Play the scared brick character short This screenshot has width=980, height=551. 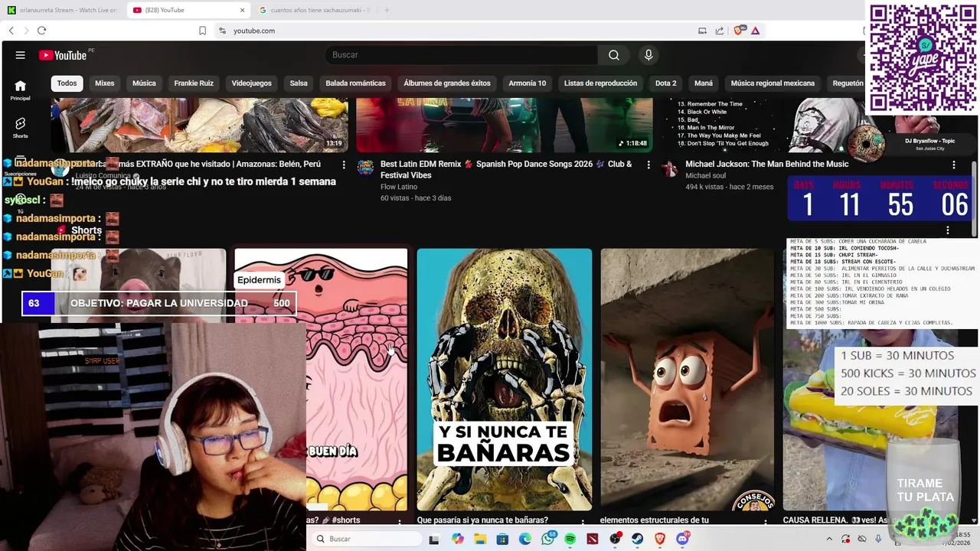[687, 379]
